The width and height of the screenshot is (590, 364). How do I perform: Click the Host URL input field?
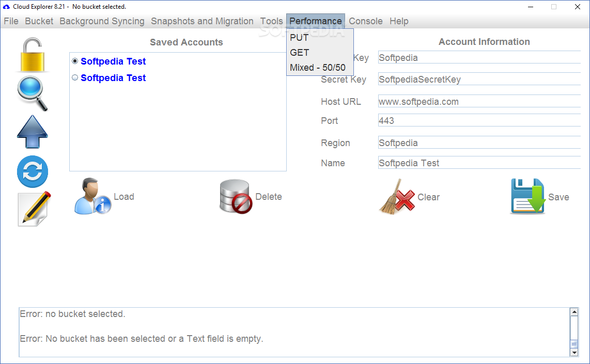pos(479,102)
